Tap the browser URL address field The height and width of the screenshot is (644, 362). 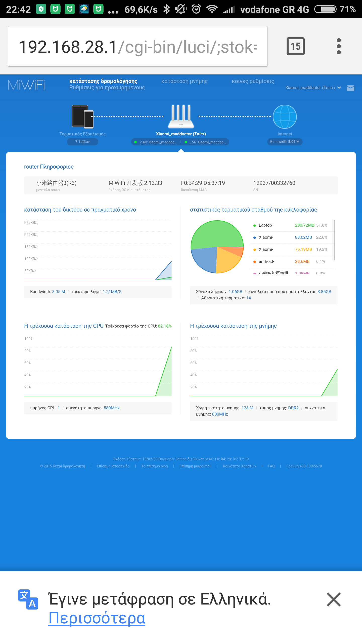(138, 46)
